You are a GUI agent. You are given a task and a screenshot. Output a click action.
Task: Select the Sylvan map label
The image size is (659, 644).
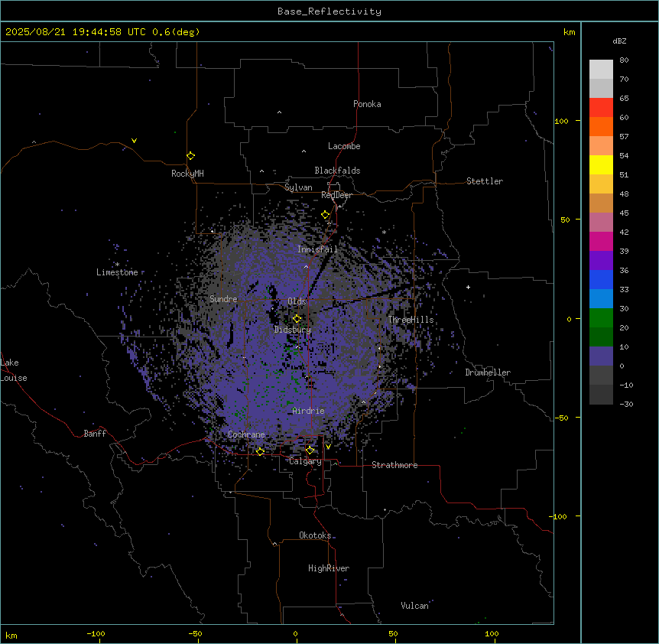click(298, 187)
